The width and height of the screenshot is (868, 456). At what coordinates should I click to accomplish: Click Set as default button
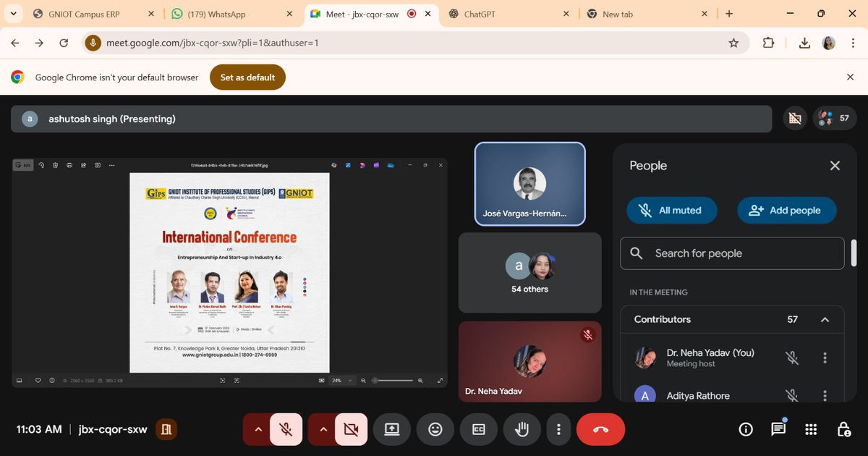pos(247,77)
